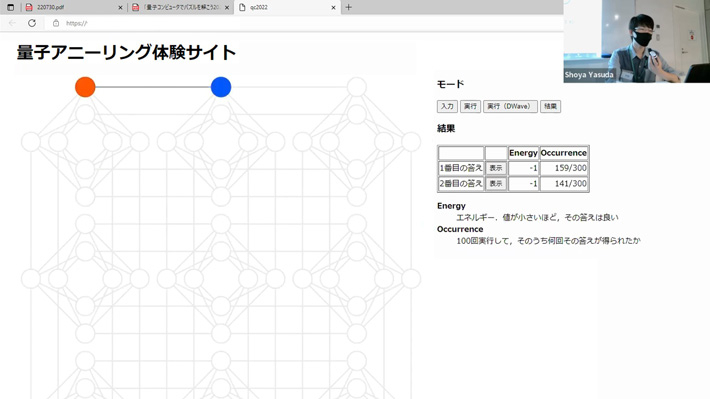Close the qc2022 tab
Screen dimensions: 710x399
click(x=333, y=8)
